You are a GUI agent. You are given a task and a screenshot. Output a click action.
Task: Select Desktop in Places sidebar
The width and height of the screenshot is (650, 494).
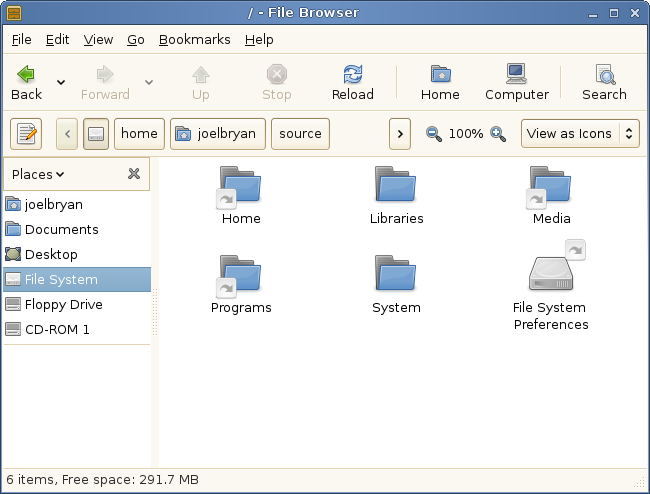77,254
